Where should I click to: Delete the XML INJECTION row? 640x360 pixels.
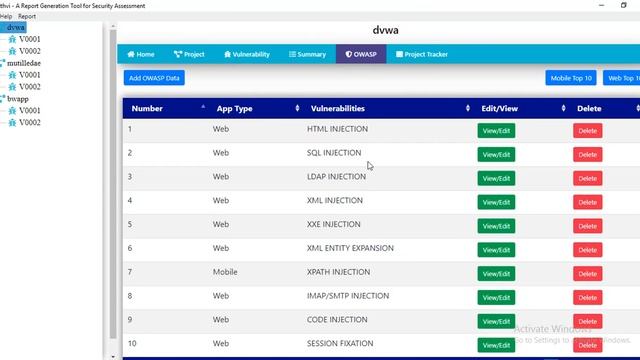[588, 202]
